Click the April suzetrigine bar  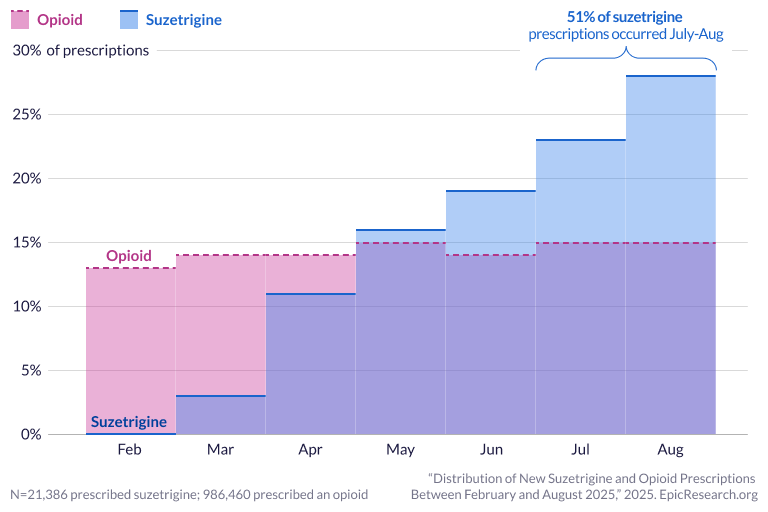(x=311, y=364)
